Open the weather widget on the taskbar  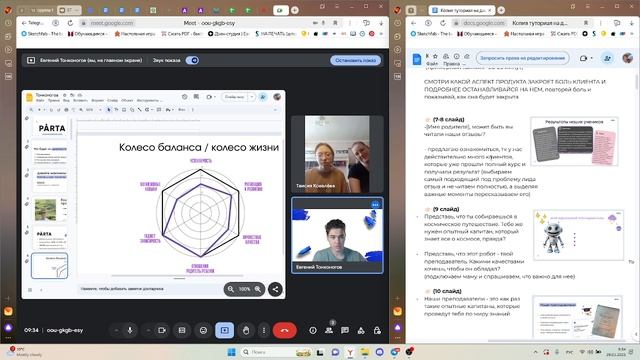pos(25,352)
